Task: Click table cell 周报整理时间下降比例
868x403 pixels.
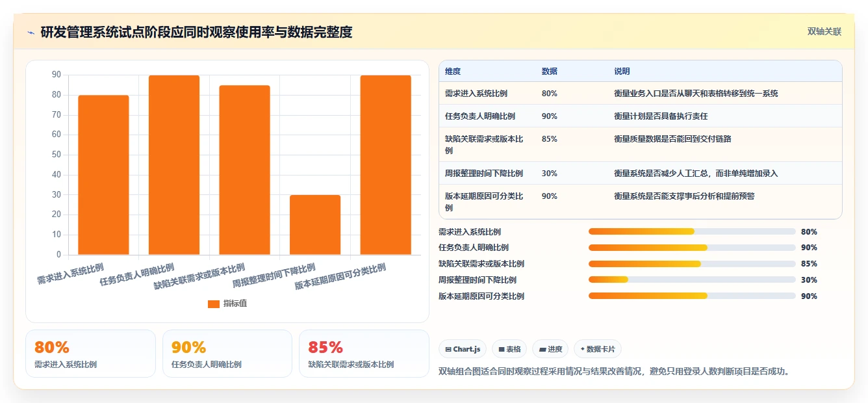Action: pos(484,174)
